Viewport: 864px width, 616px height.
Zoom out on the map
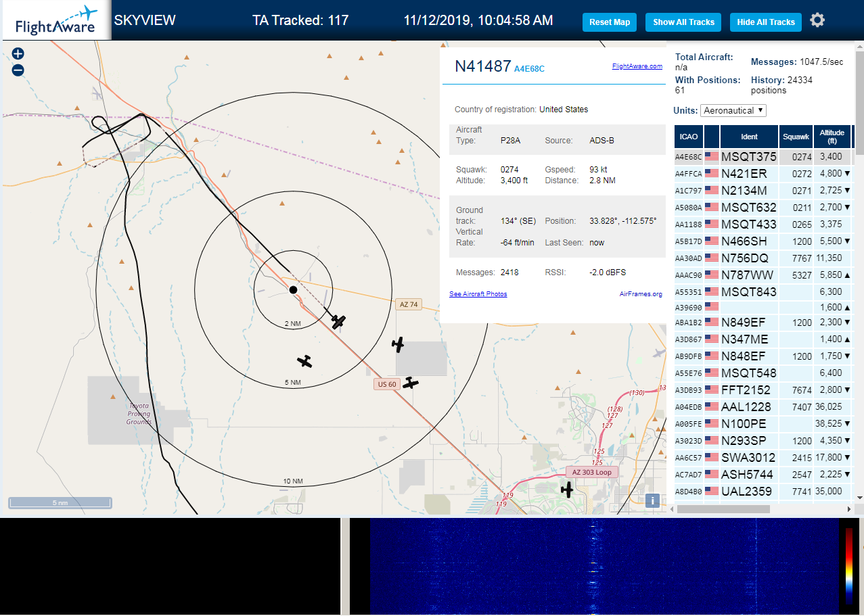(18, 70)
